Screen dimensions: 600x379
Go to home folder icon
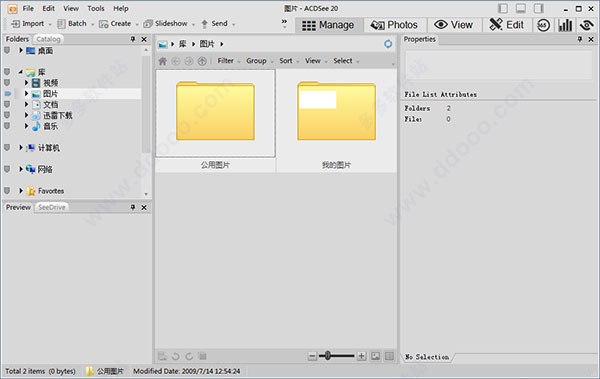point(163,61)
